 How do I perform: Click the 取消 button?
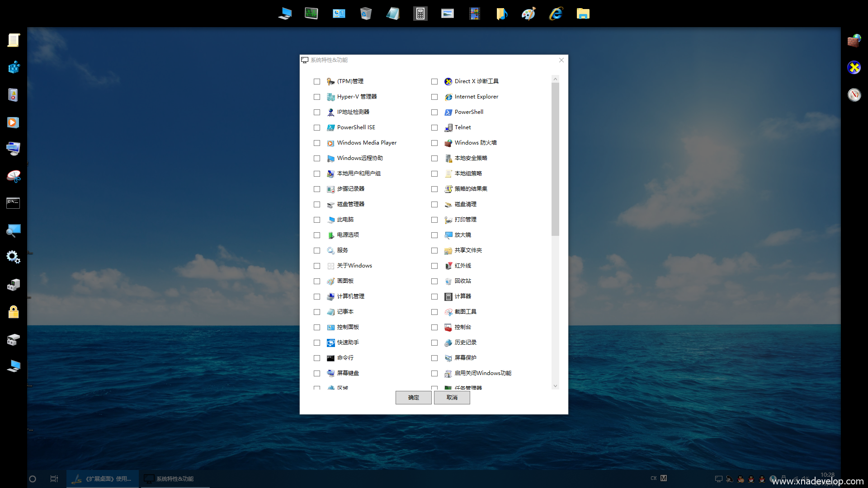click(452, 398)
